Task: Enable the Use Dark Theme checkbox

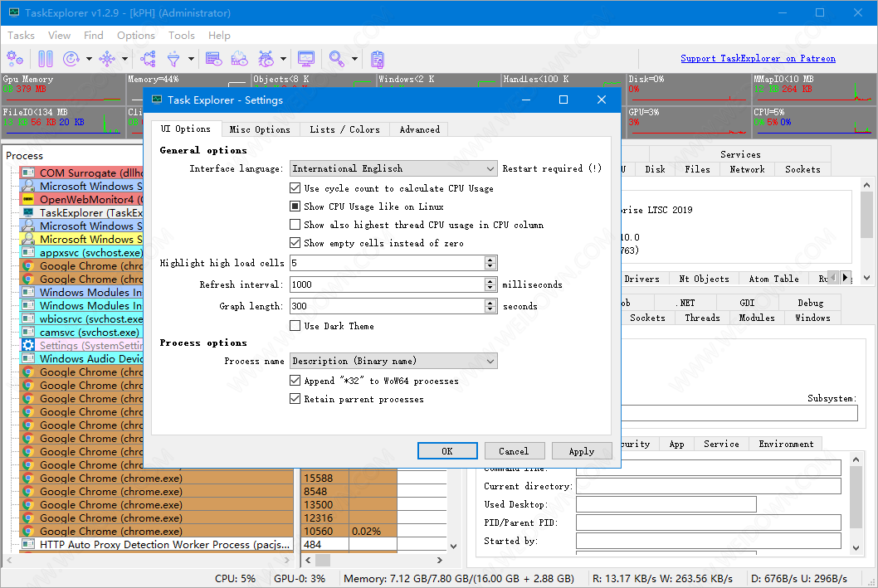Action: [x=295, y=326]
